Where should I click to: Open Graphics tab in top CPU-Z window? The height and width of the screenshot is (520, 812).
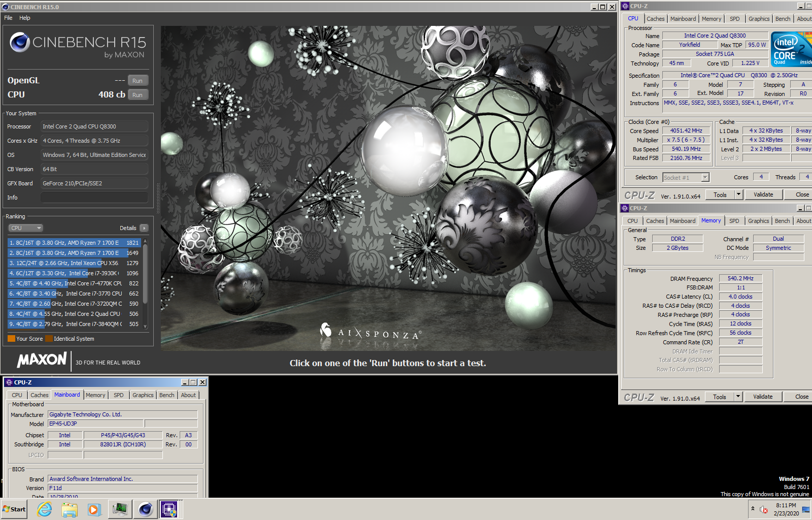(x=759, y=19)
